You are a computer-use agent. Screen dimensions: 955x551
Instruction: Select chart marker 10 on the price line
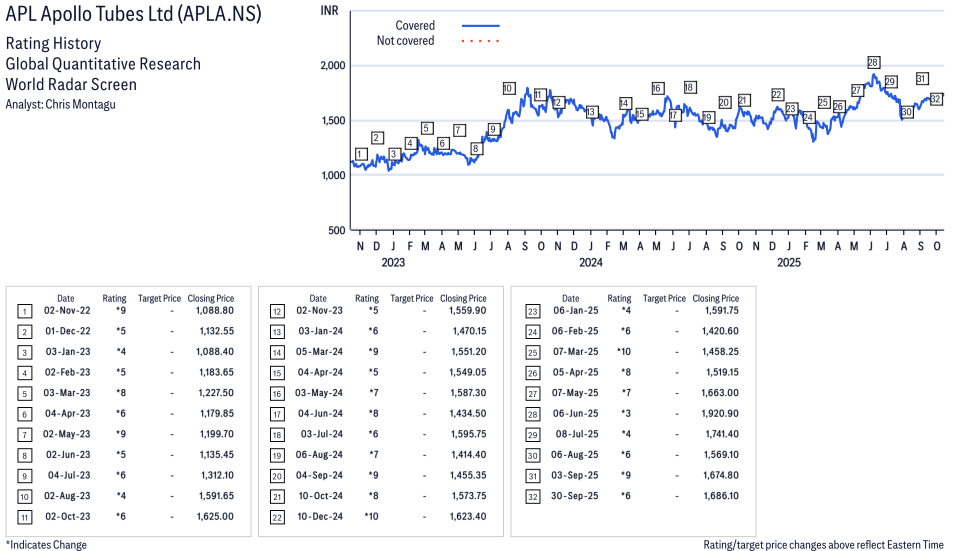pos(508,88)
